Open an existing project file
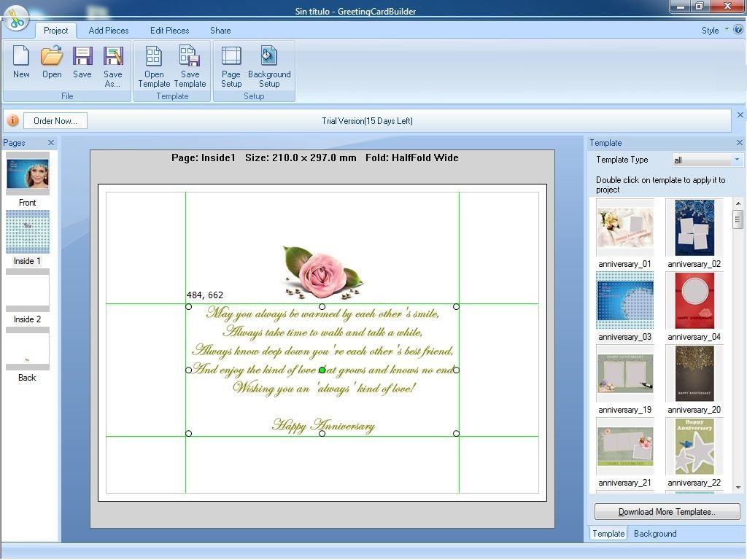The width and height of the screenshot is (747, 560). pos(51,62)
